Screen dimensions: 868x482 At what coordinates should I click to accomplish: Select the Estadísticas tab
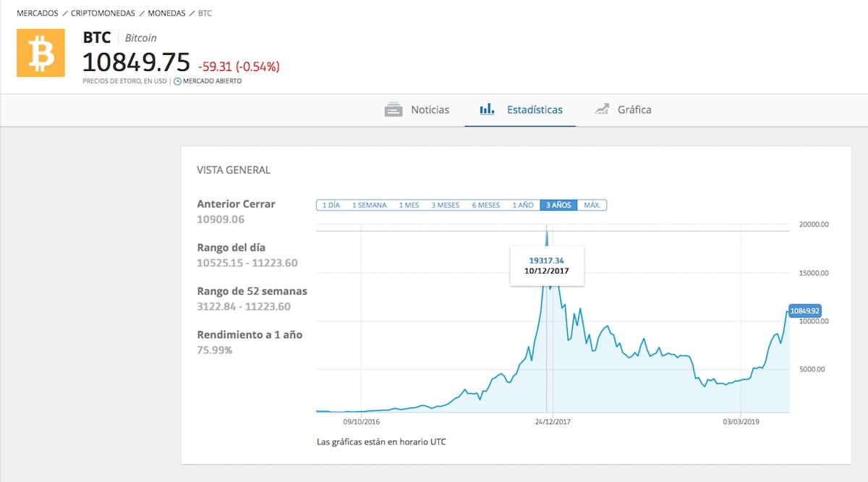point(535,110)
